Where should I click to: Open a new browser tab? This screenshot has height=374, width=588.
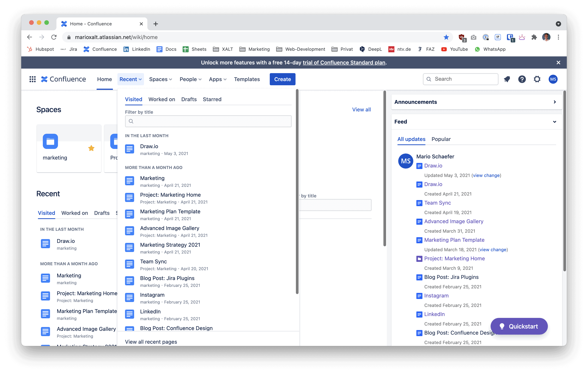pos(156,24)
